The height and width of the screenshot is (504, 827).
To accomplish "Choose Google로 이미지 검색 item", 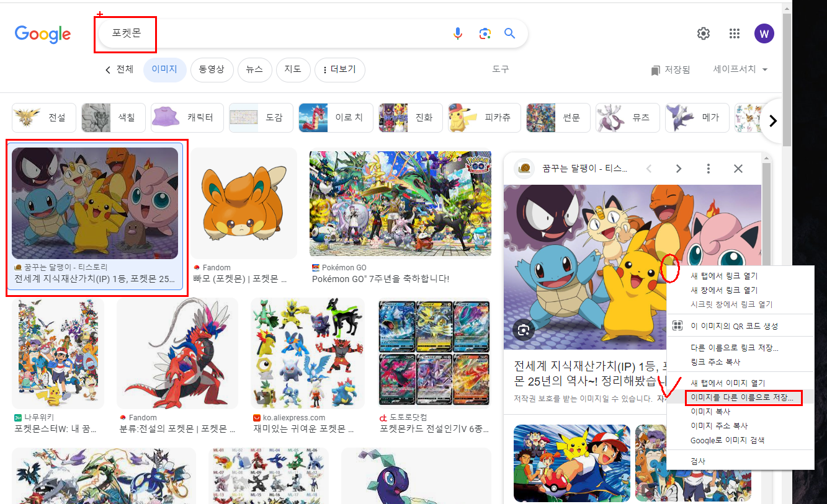I will [x=740, y=440].
